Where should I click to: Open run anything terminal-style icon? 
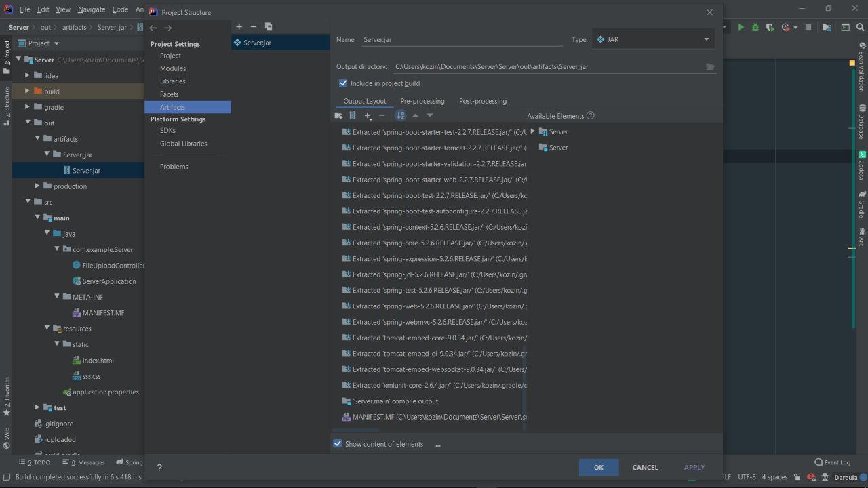click(x=845, y=27)
